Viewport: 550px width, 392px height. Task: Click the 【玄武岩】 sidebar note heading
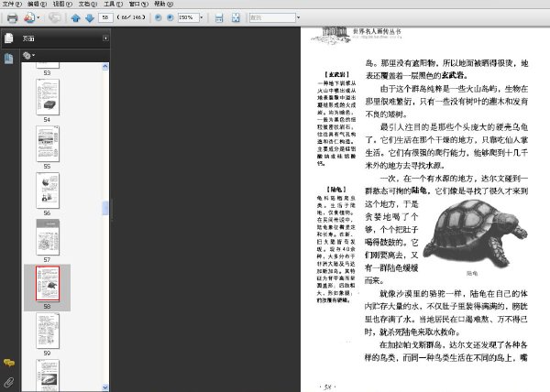point(336,74)
